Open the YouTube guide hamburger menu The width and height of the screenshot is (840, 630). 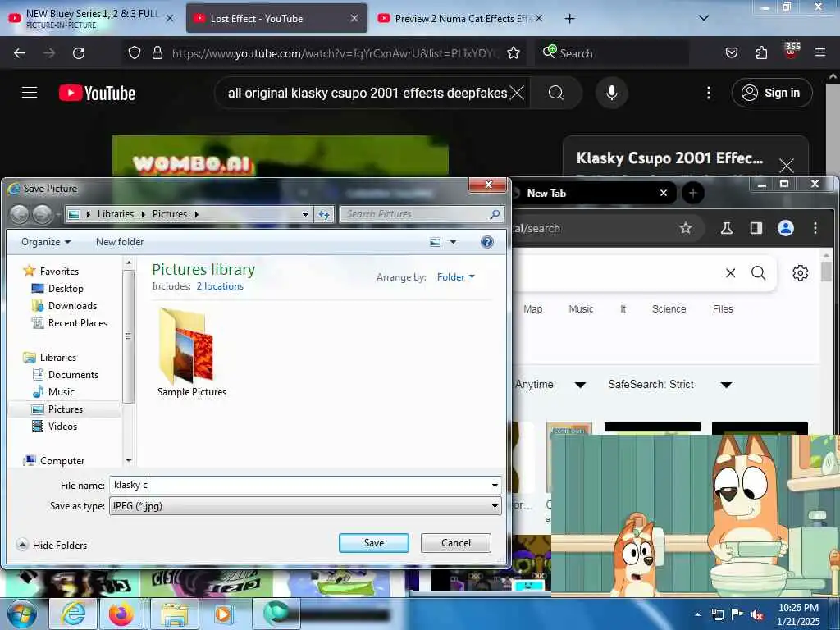[x=30, y=93]
